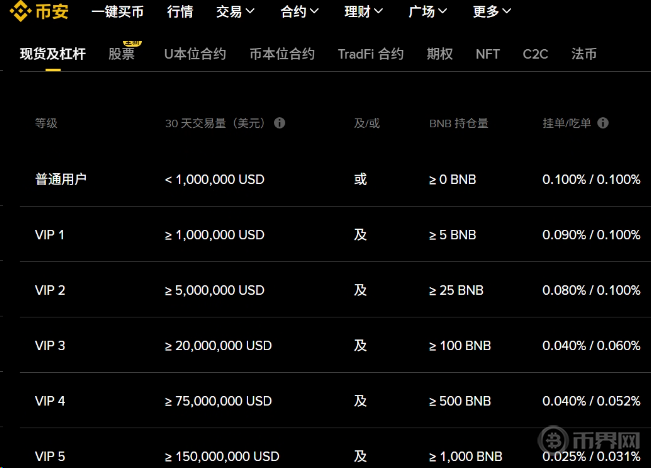This screenshot has height=468, width=651.
Task: Switch to the U本位合约 tab
Action: pos(195,54)
